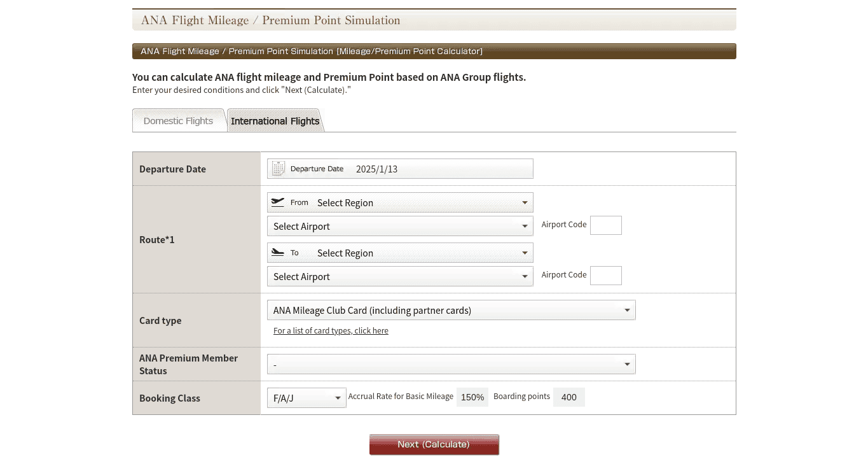Click the Mileage/Premium Point Calculator brown header bar
Screen dimensions: 868x464
[434, 51]
